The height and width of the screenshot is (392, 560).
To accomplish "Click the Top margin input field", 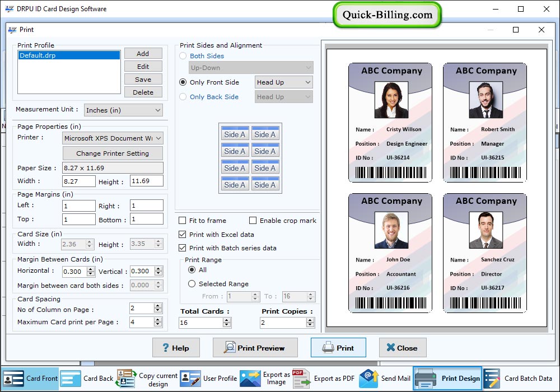I will tap(79, 219).
